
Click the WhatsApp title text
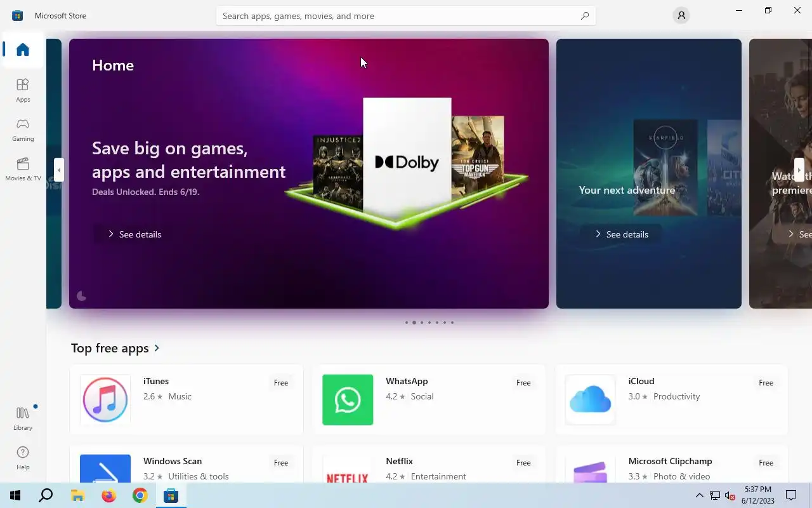coord(407,381)
